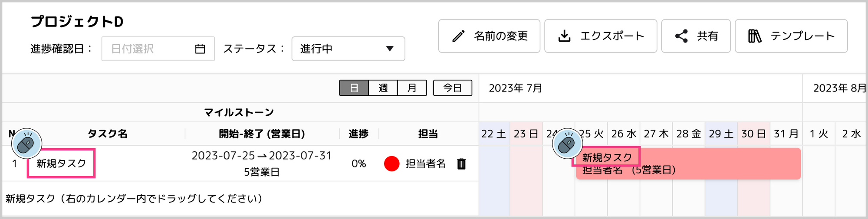Click the 0% progress value
Image resolution: width=868 pixels, height=219 pixels.
coord(358,163)
